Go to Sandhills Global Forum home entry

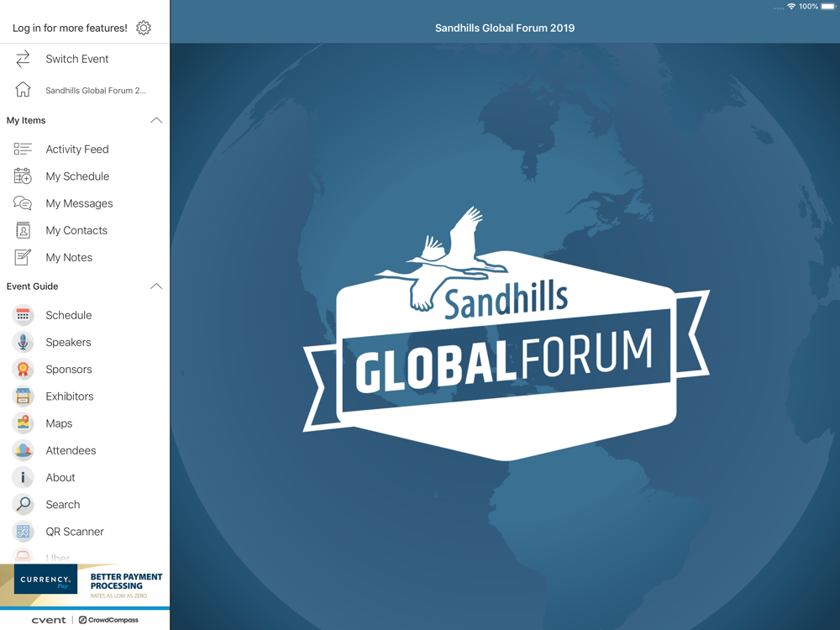coord(85,90)
